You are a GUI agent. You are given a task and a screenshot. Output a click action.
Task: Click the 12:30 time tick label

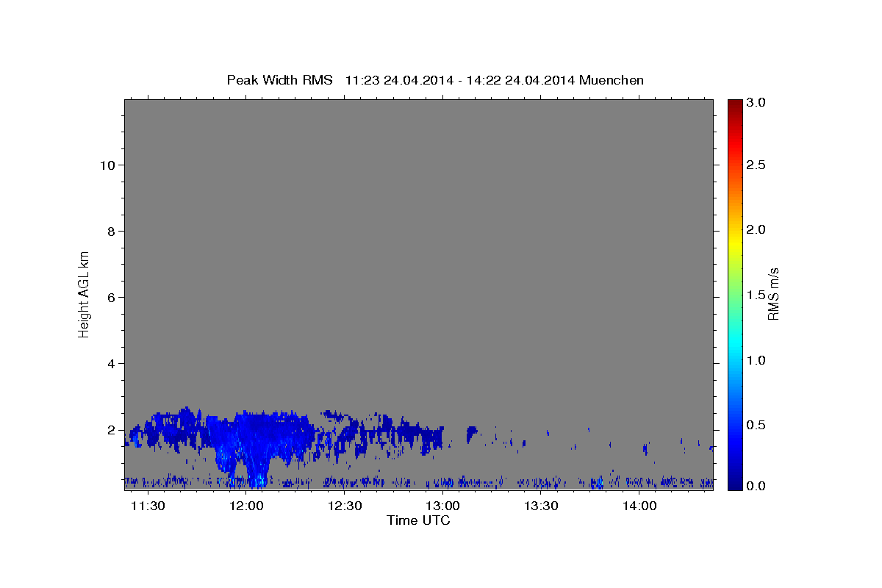point(345,506)
